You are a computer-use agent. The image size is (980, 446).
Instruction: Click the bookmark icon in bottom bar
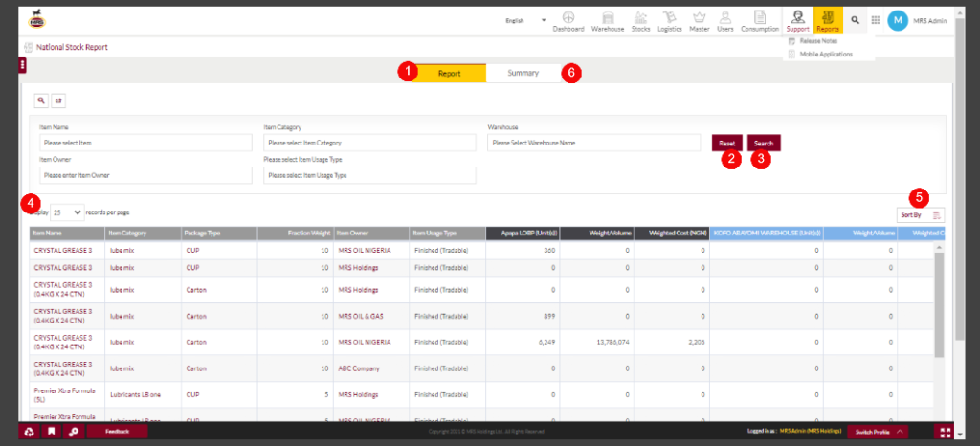pos(52,431)
